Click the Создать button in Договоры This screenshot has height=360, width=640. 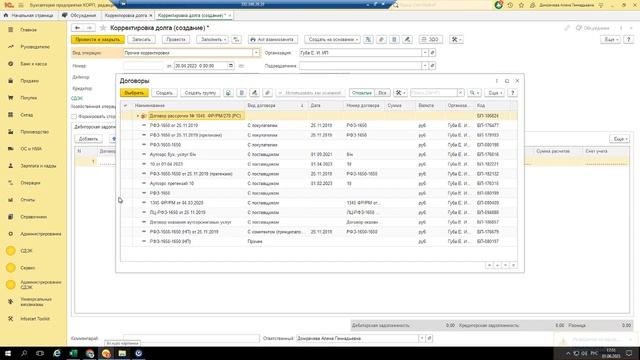tap(164, 93)
